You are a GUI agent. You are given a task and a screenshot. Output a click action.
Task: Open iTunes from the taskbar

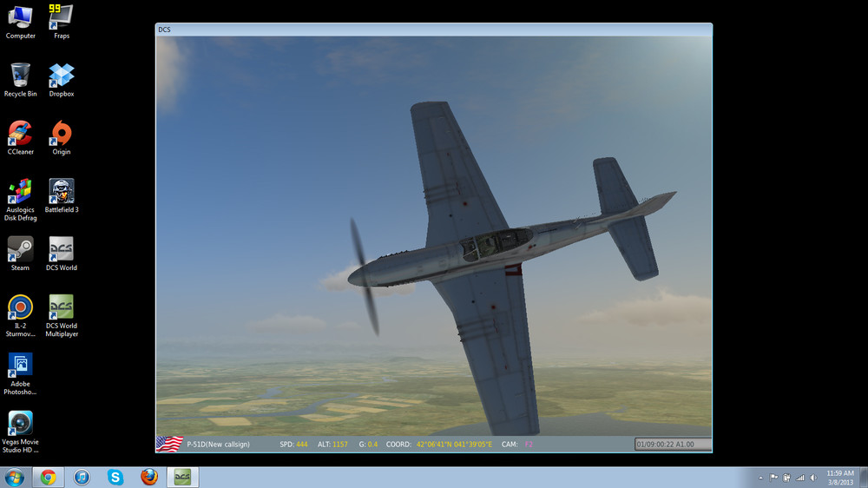point(82,477)
